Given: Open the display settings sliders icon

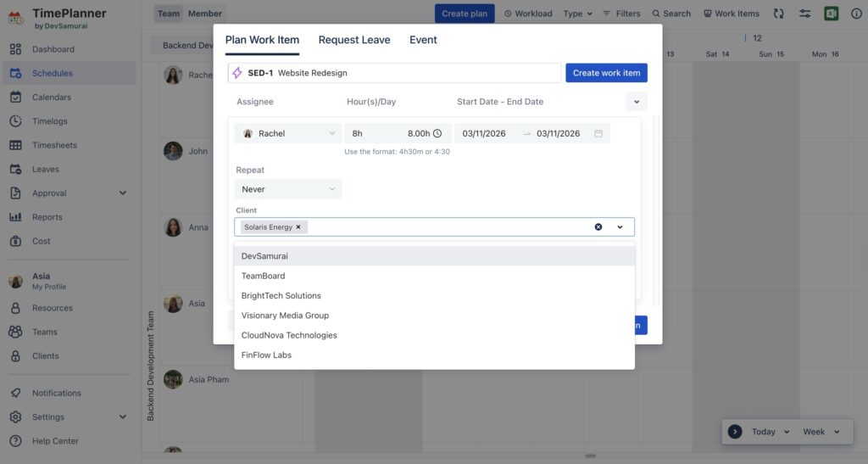Looking at the screenshot, I should (x=805, y=14).
